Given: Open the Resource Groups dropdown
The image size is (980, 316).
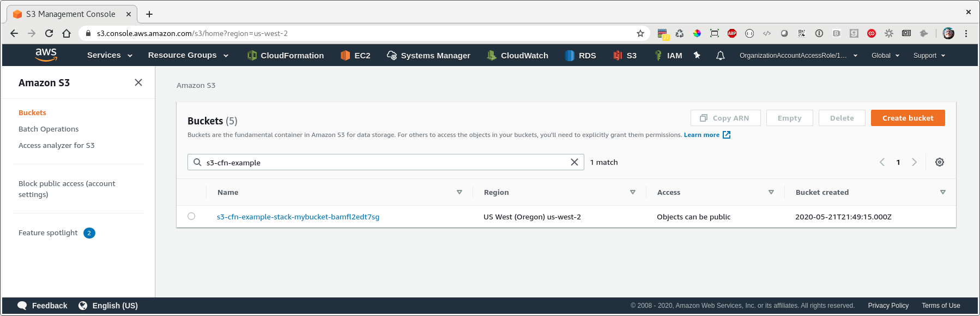Looking at the screenshot, I should click(x=188, y=55).
